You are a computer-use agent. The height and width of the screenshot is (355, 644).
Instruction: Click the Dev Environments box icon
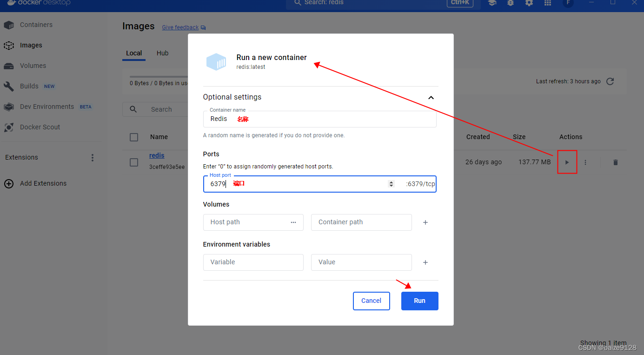(9, 107)
